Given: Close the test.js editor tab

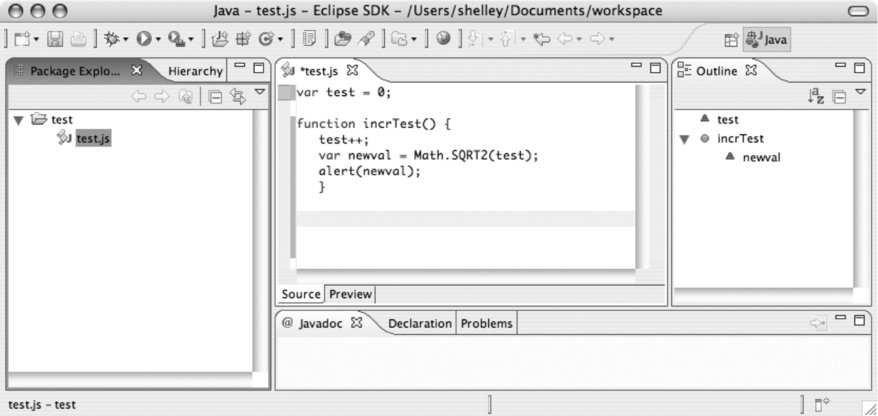Looking at the screenshot, I should point(352,71).
